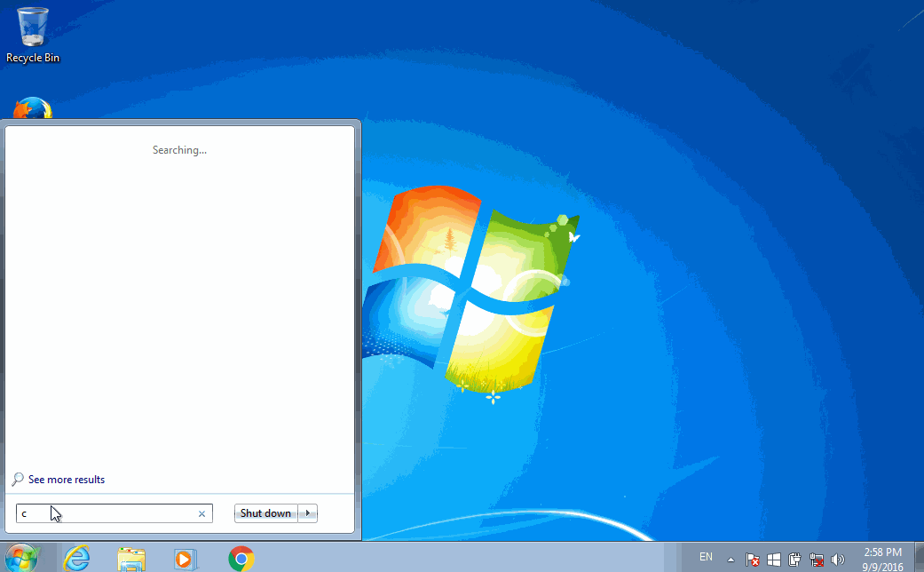Click the Windows logo tray icon
924x572 pixels.
pos(773,560)
